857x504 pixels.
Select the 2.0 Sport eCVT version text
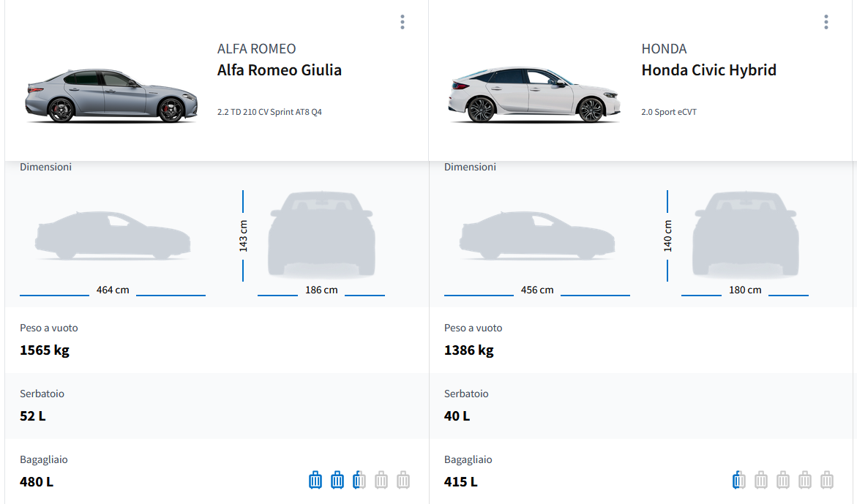669,113
